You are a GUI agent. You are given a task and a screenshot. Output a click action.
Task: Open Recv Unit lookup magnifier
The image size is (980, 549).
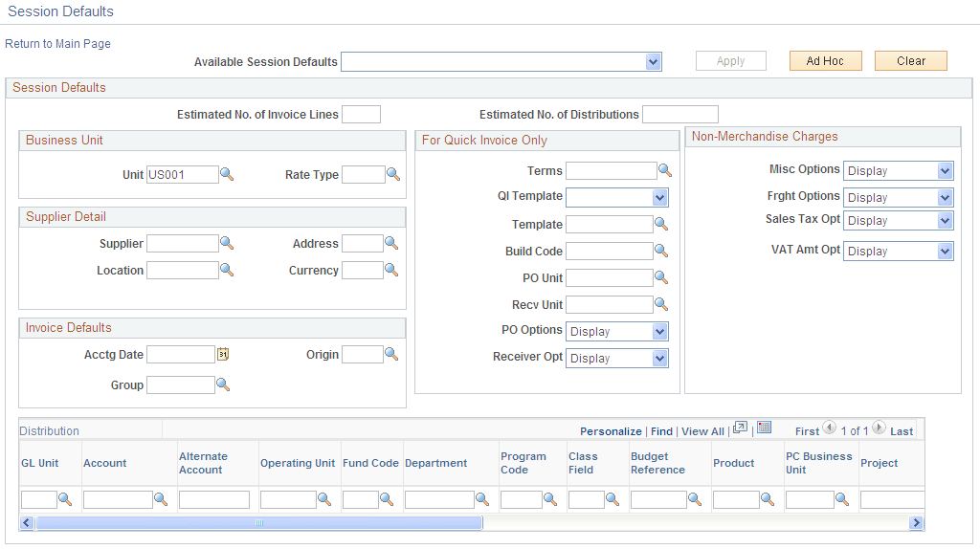[661, 305]
